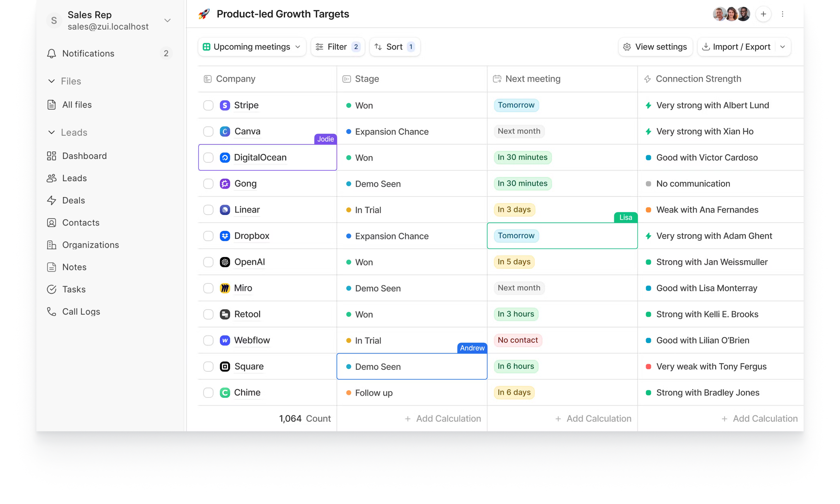Image resolution: width=840 pixels, height=504 pixels.
Task: Open the Import / Export dropdown arrow
Action: [x=783, y=47]
